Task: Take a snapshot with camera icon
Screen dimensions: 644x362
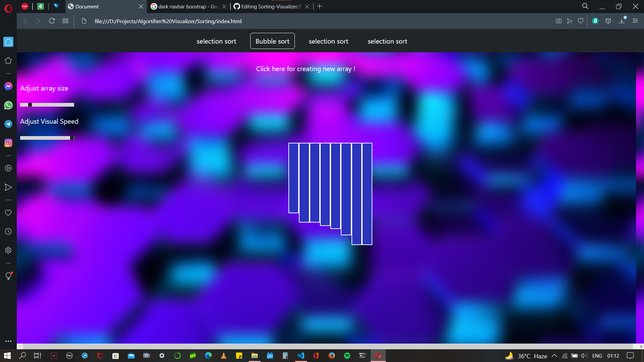Action: [x=559, y=21]
